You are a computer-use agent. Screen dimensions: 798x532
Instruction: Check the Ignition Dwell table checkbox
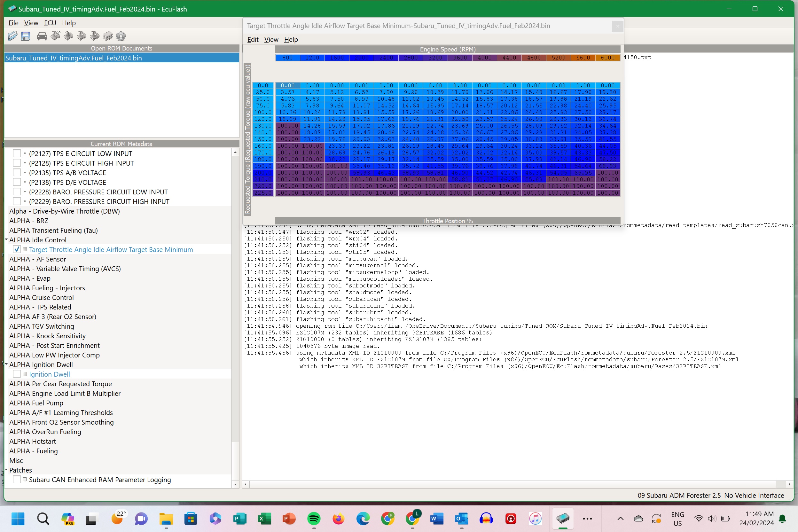click(x=17, y=374)
